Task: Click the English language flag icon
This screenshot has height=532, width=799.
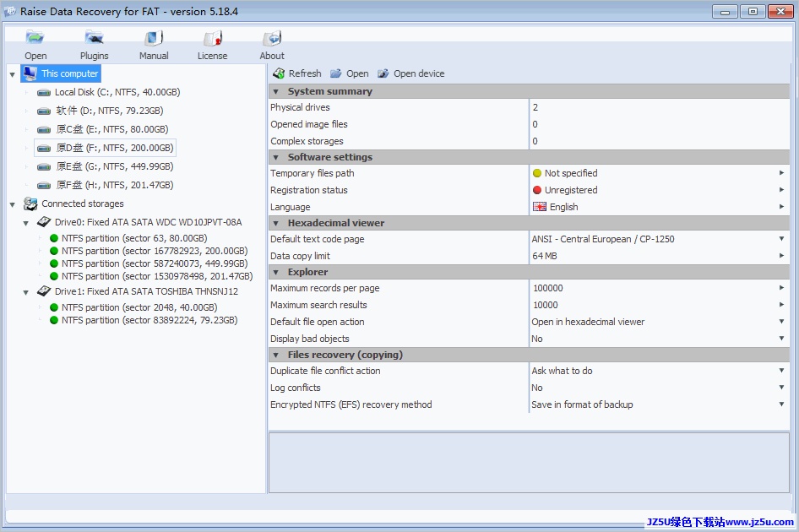Action: point(540,207)
